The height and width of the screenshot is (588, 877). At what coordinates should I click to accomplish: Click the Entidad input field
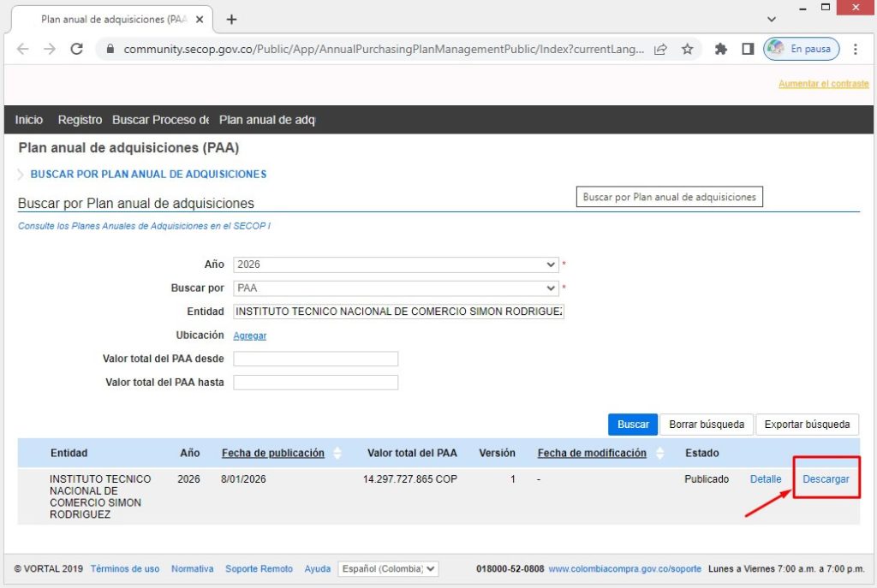click(x=398, y=312)
